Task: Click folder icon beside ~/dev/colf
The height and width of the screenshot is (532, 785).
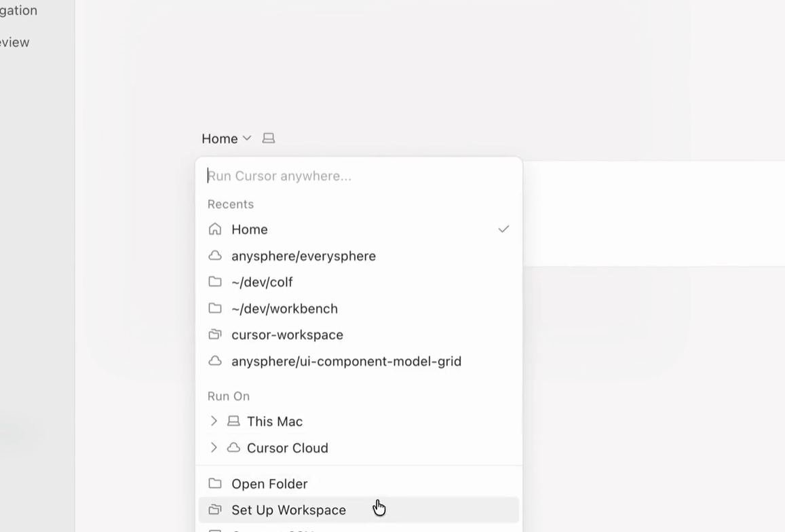Action: [215, 282]
